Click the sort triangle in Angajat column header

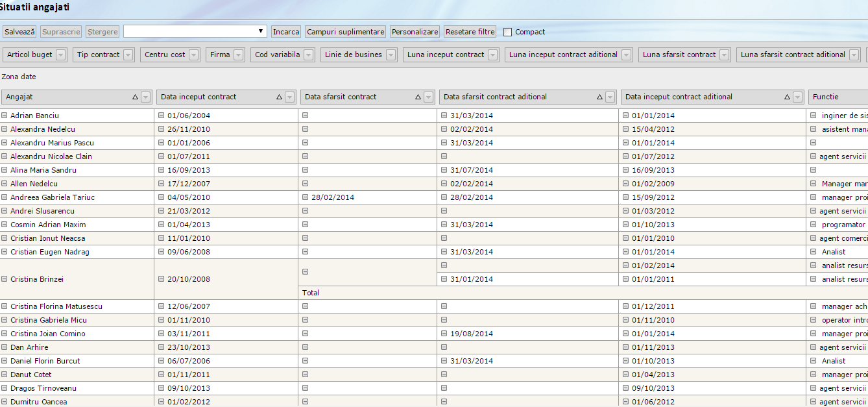click(x=135, y=97)
